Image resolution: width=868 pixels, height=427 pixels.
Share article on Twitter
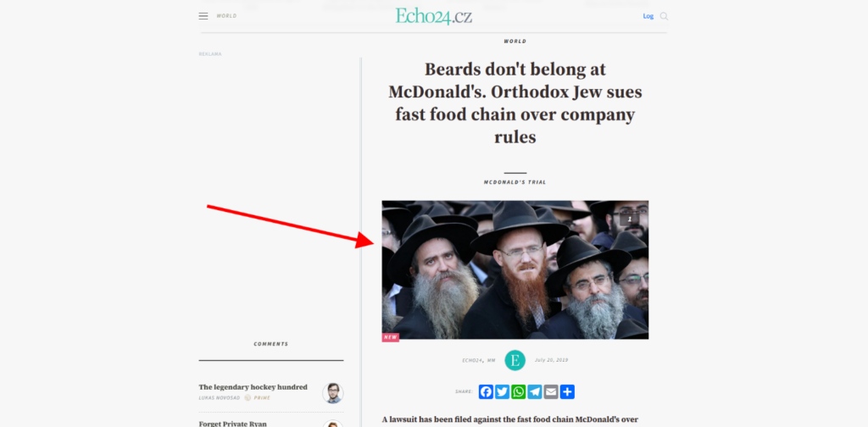coord(502,391)
